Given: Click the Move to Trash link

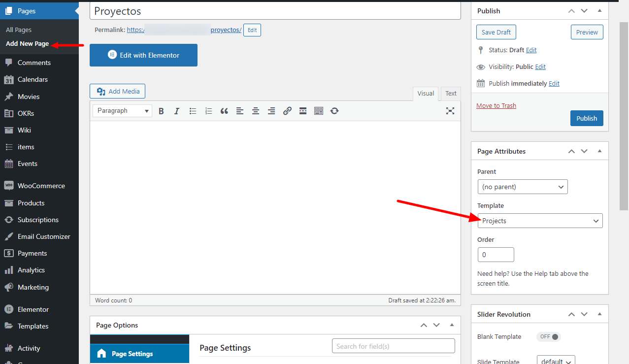Looking at the screenshot, I should (496, 105).
